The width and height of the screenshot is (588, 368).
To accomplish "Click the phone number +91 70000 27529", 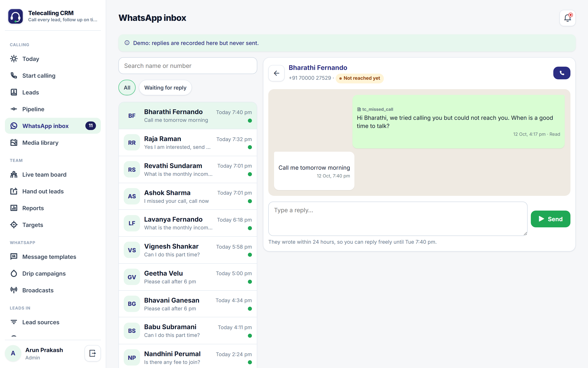I will pyautogui.click(x=310, y=78).
